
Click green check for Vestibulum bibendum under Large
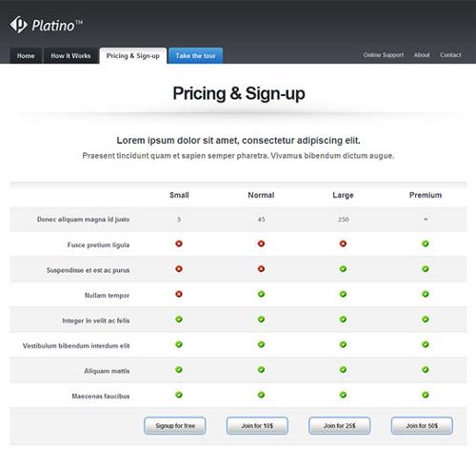(x=343, y=344)
